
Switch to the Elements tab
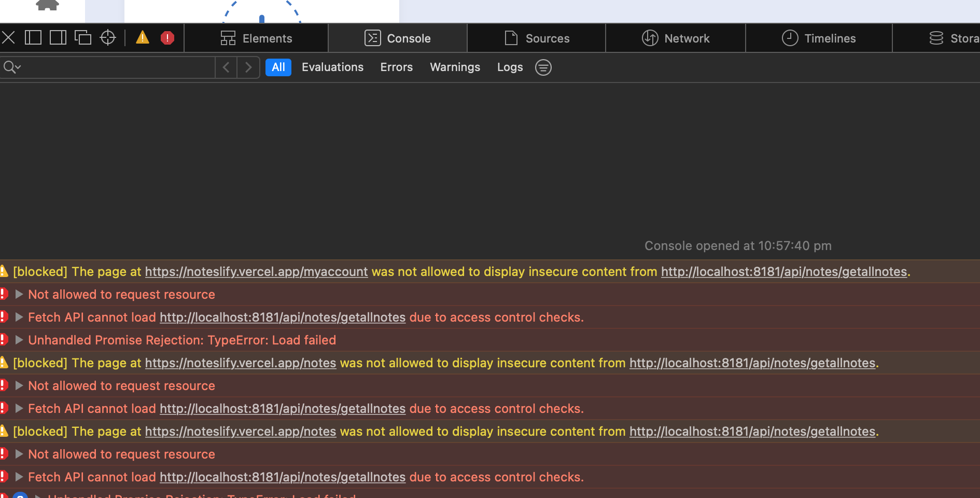[x=256, y=38]
